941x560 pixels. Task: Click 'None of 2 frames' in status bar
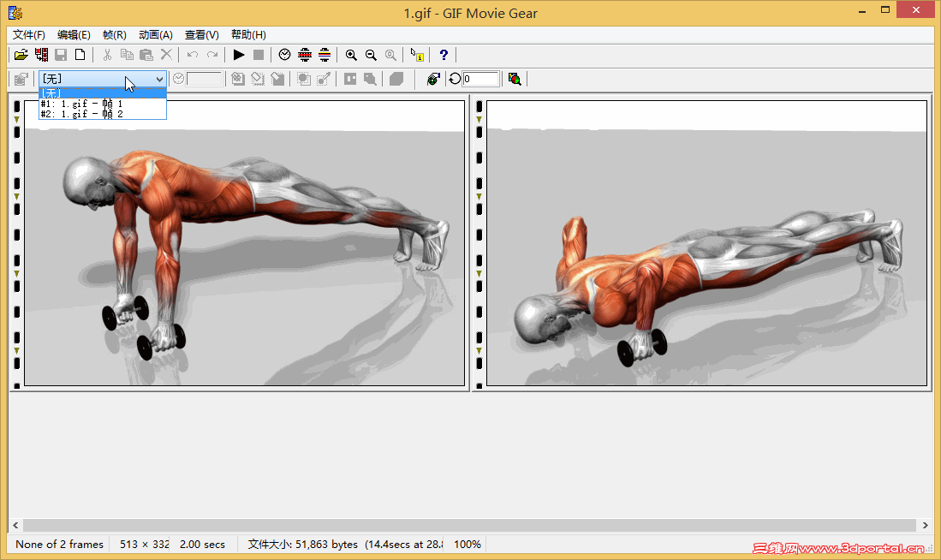pos(59,545)
